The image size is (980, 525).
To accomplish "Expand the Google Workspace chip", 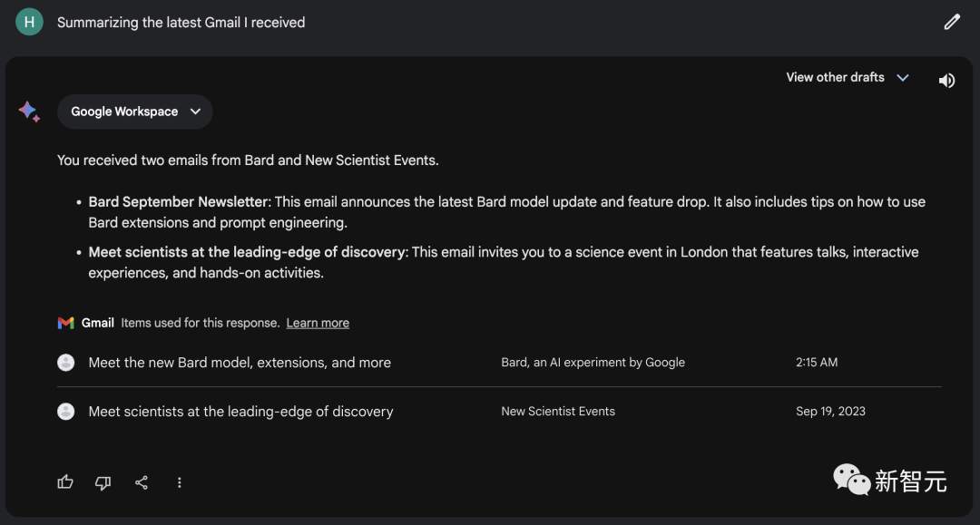I will pyautogui.click(x=135, y=112).
